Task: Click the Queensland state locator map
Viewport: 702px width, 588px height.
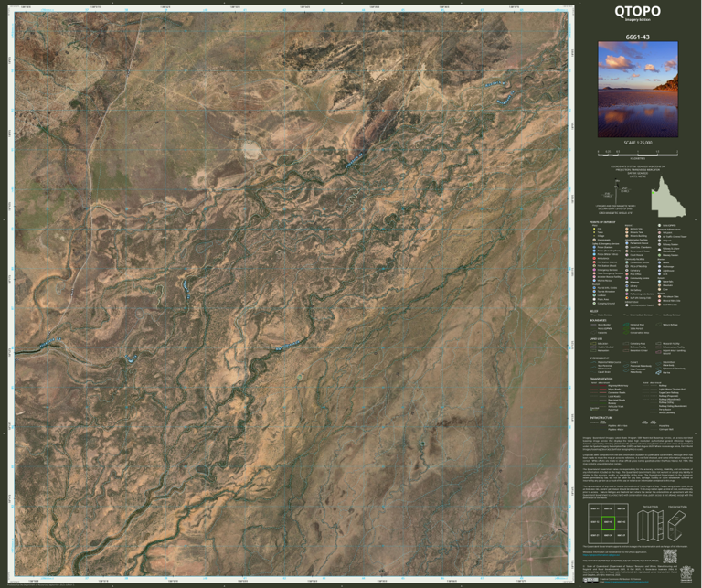Action: point(668,196)
